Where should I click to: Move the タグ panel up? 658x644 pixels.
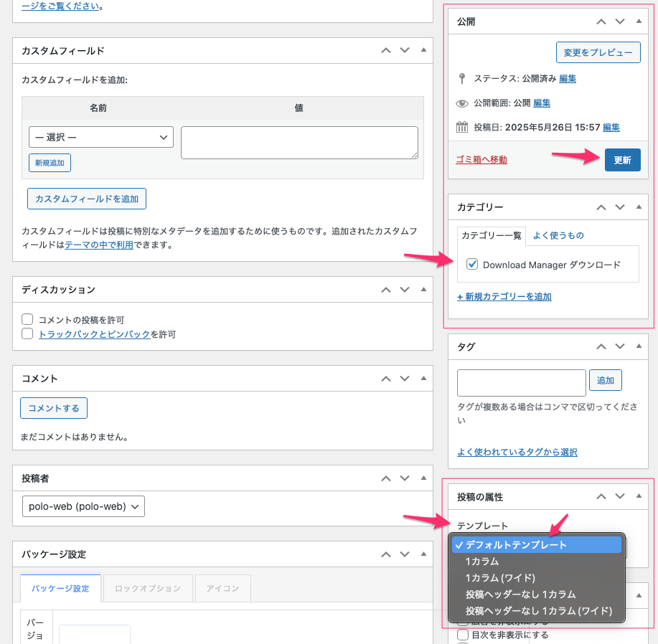click(x=601, y=346)
